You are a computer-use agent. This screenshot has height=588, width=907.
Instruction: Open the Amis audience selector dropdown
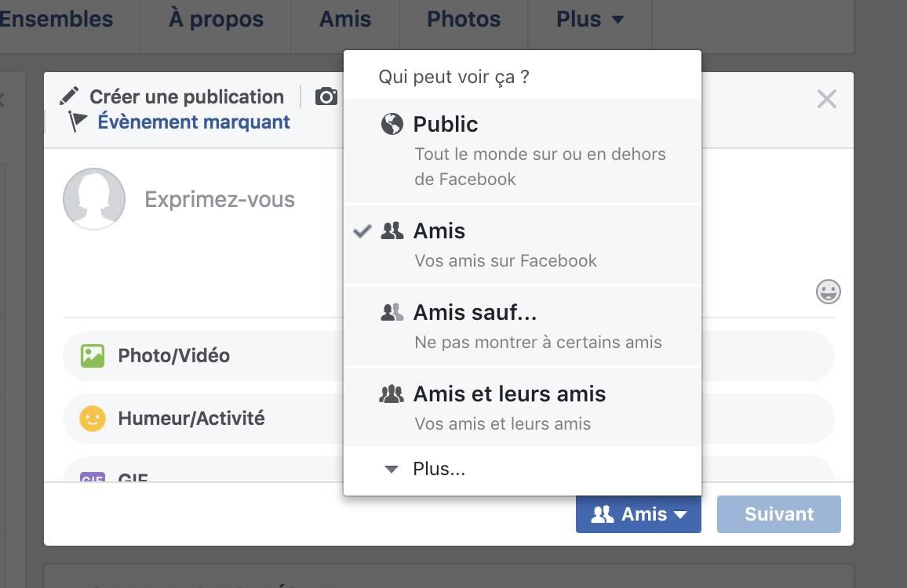coord(638,514)
